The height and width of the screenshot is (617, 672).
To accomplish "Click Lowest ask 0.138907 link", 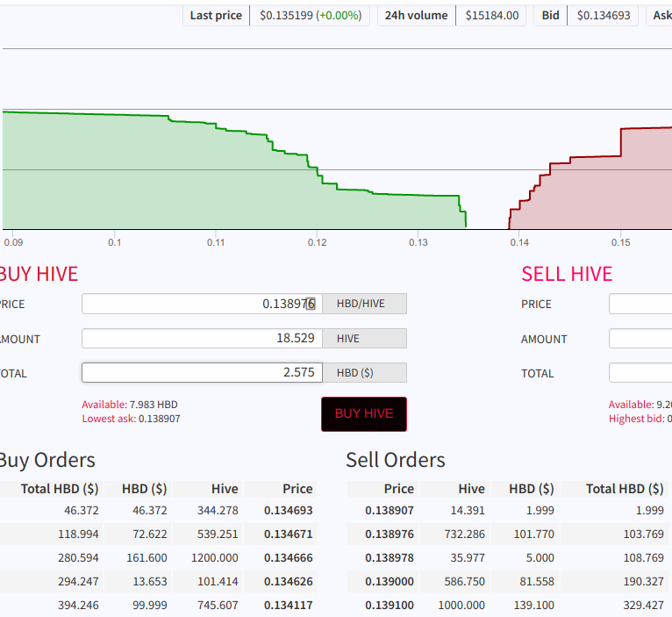I will pyautogui.click(x=131, y=419).
